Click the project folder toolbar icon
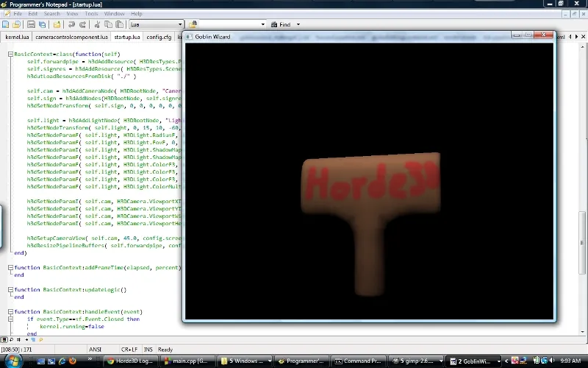The height and width of the screenshot is (368, 588). (57, 24)
